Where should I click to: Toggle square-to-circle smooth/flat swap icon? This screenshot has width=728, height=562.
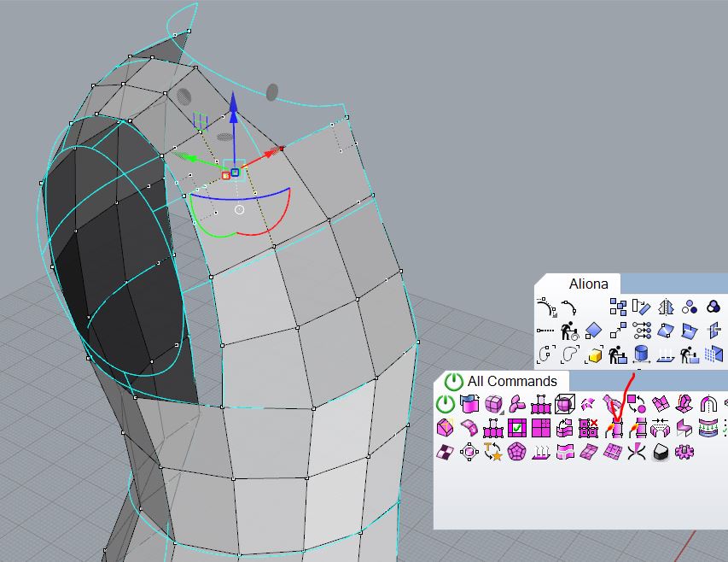(636, 403)
